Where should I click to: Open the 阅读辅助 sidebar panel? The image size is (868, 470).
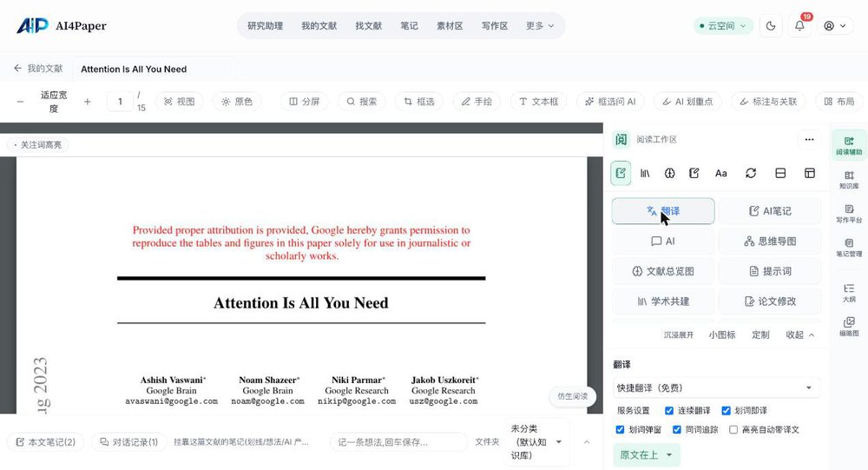(x=849, y=145)
